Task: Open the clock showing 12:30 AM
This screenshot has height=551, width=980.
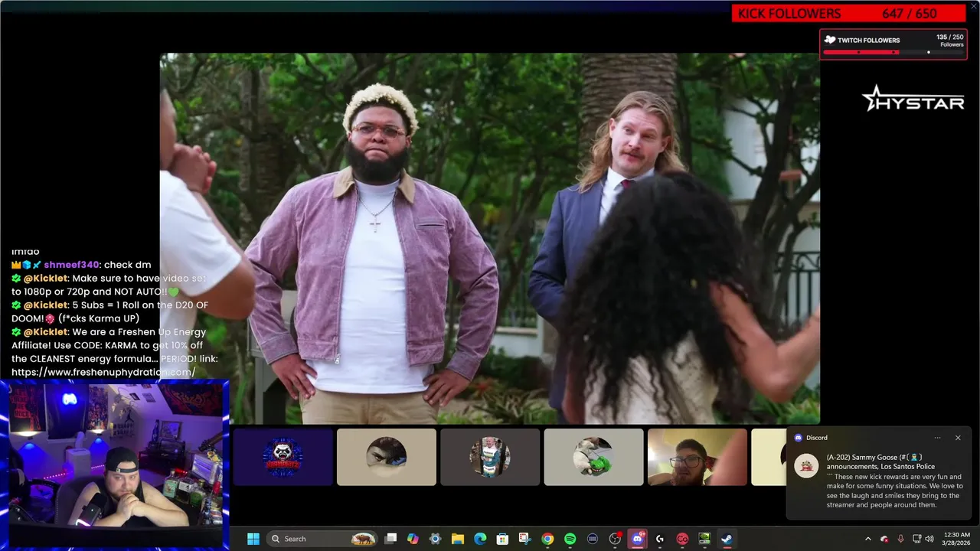Action: (957, 539)
